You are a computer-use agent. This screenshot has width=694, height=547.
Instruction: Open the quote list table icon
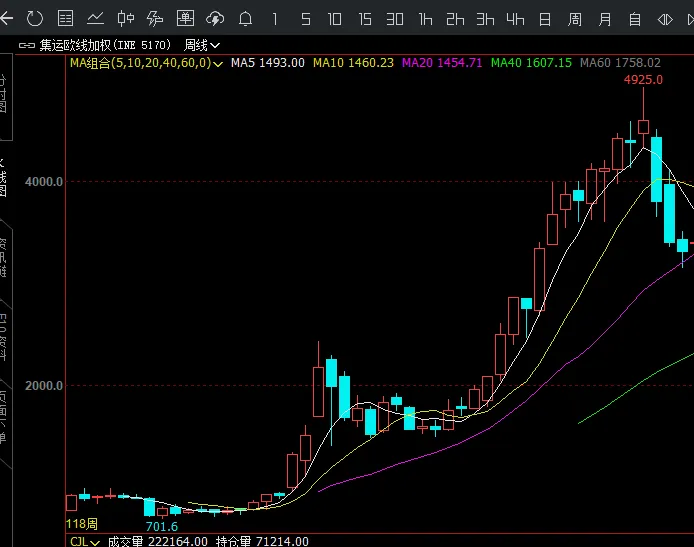pyautogui.click(x=66, y=19)
